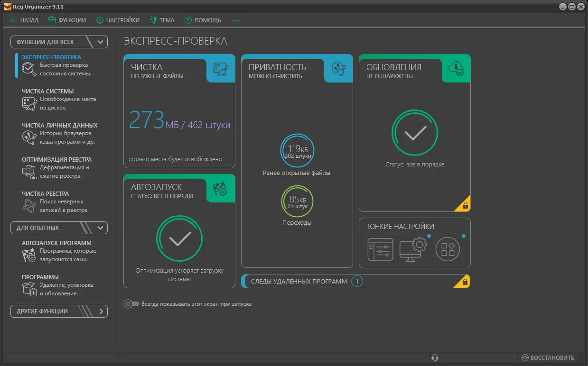Click the ОБНОВЛЕНИЯ checkmark circle
Screen dimensions: 588x366
415,133
